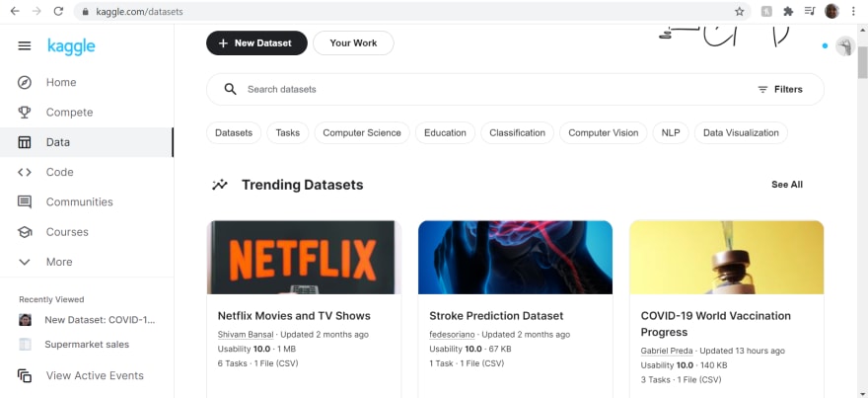Open COVID-19 World Vaccination Progress title
This screenshot has width=868, height=398.
pos(716,324)
